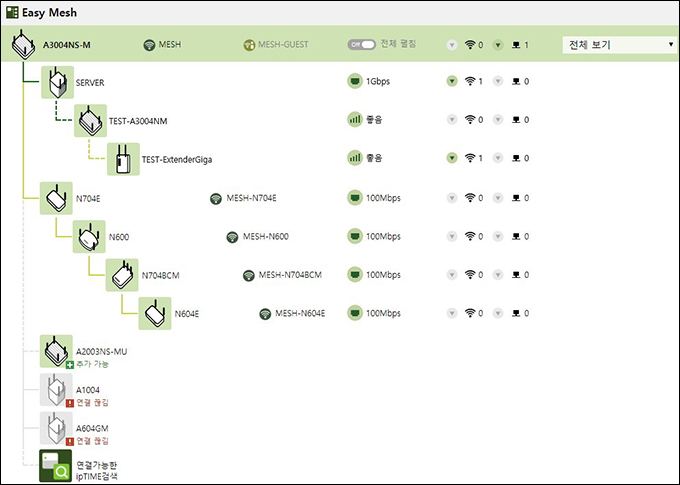The height and width of the screenshot is (485, 680).
Task: Click the wired count on A3004NS-M row
Action: (x=526, y=45)
